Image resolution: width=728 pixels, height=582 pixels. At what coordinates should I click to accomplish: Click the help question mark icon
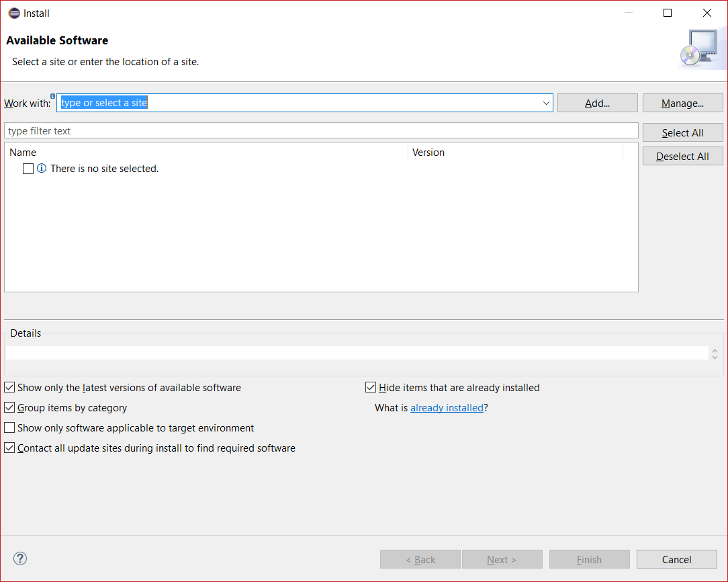pos(20,558)
